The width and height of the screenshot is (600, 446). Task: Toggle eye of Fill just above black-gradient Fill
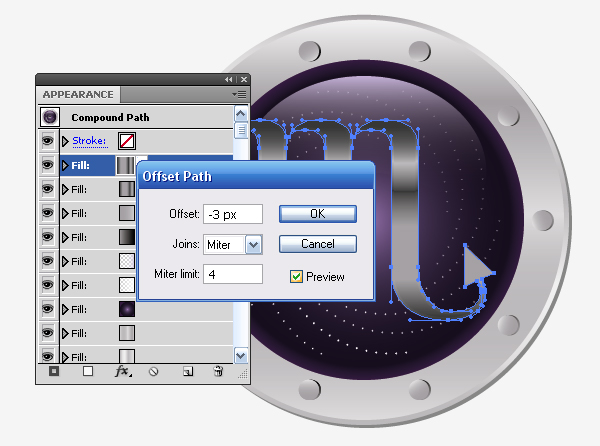[47, 213]
